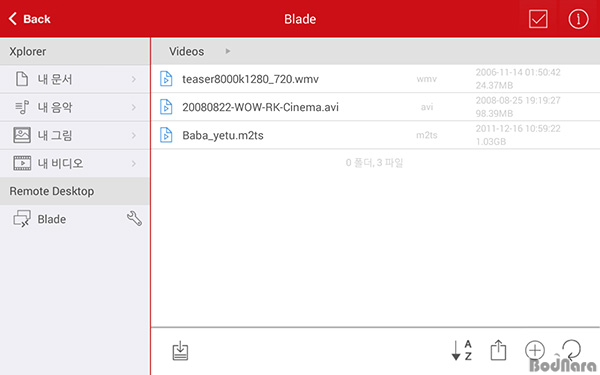600x375 pixels.
Task: Click the Xplorer section header
Action: pyautogui.click(x=75, y=51)
